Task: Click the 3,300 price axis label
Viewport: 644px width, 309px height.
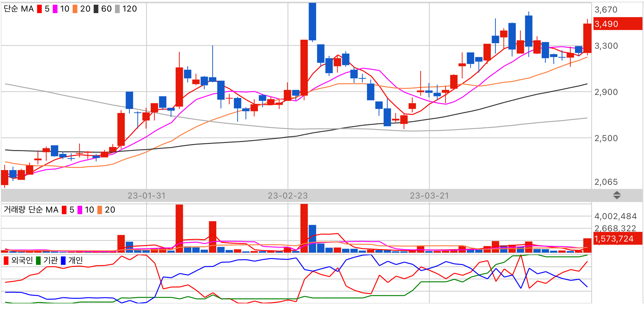Action: (606, 46)
